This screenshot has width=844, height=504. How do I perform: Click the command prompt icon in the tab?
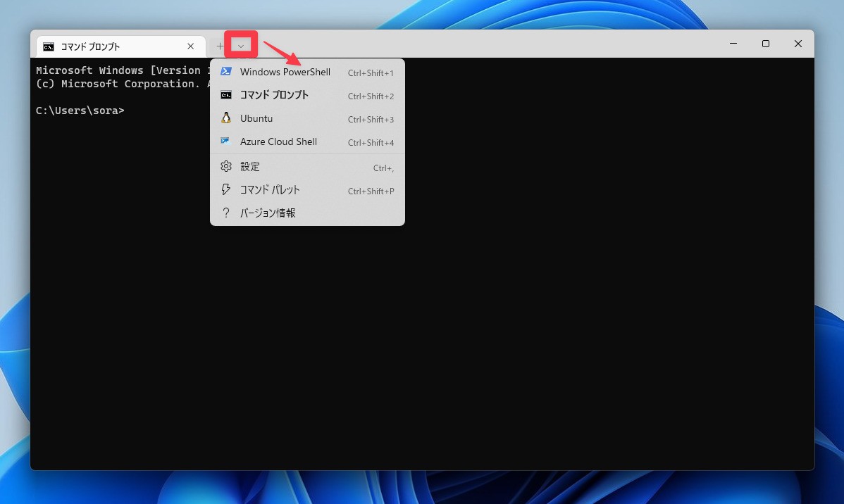[x=49, y=46]
